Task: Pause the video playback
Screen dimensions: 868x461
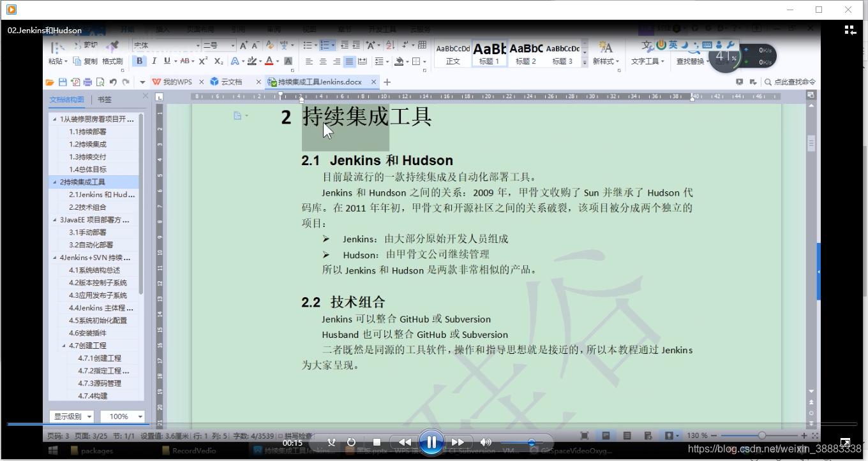Action: click(431, 442)
